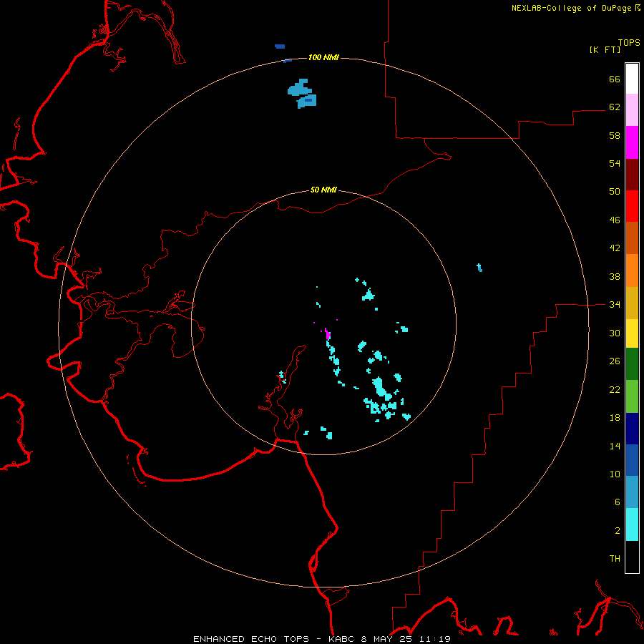Screen dimensions: 644x644
Task: Click the TOPS legend title
Action: pos(629,42)
